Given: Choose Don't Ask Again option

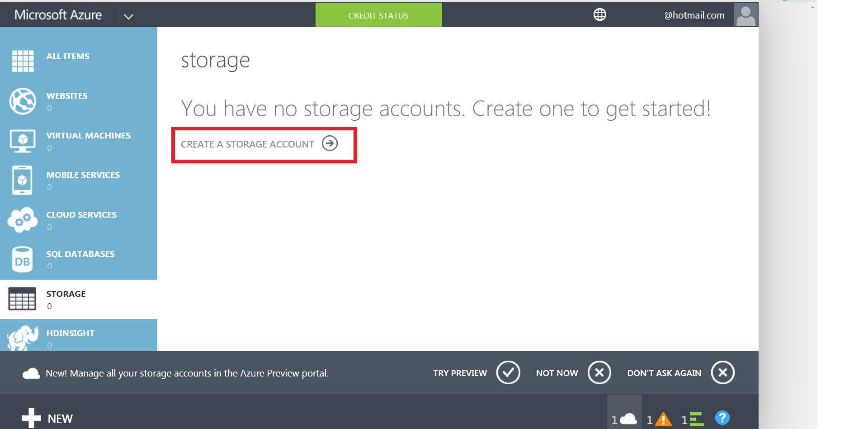Looking at the screenshot, I should (722, 372).
